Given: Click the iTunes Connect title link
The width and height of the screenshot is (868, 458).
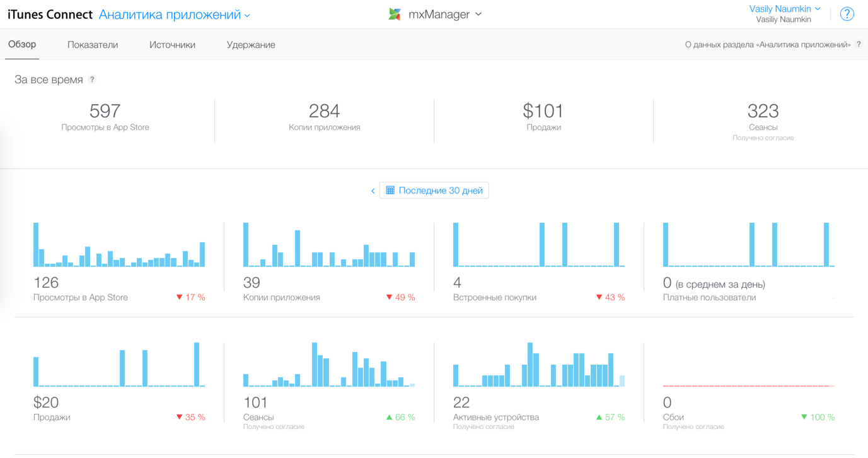Looking at the screenshot, I should pyautogui.click(x=50, y=15).
